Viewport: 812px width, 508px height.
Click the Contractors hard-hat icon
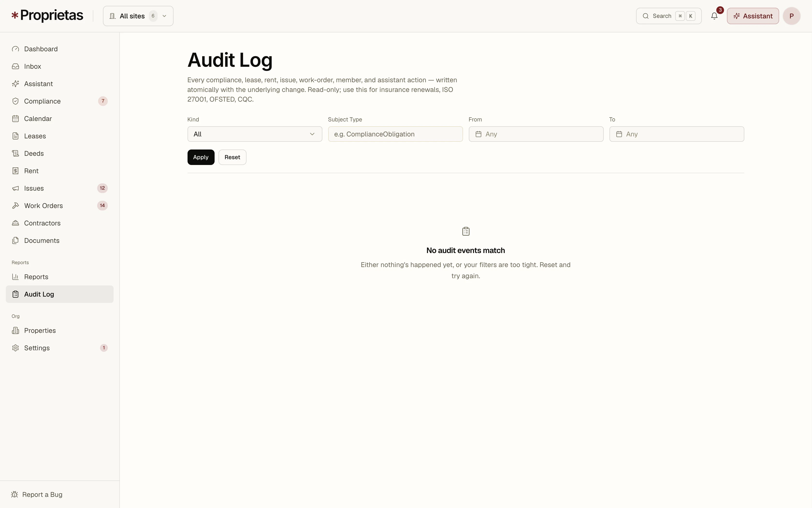click(15, 223)
